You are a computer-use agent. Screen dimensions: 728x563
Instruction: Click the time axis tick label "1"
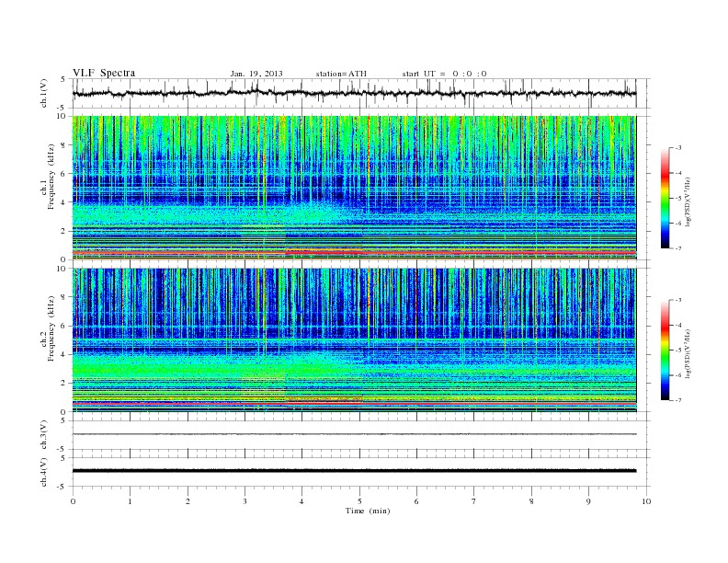click(130, 501)
